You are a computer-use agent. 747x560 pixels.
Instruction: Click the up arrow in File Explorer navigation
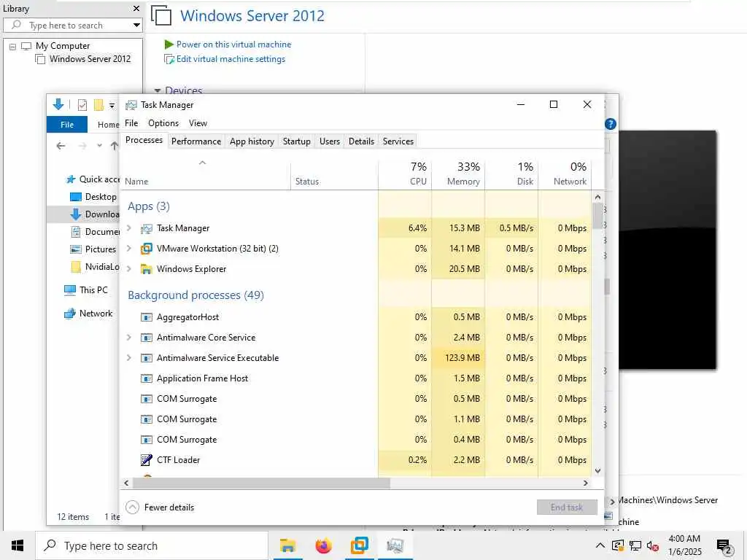click(115, 146)
